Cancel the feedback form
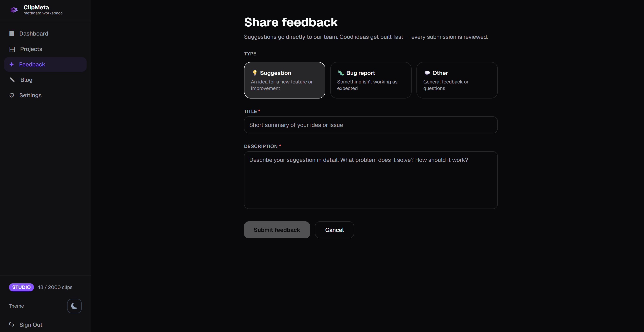Screen dimensions: 644x332 click(334, 230)
